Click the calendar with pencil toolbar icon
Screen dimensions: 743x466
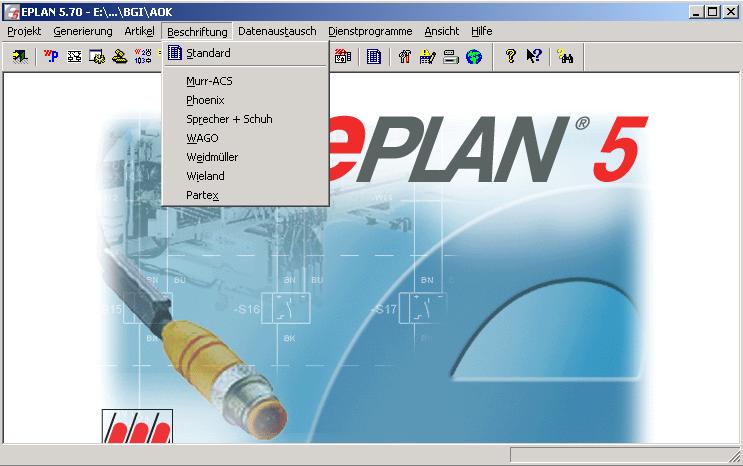click(428, 57)
